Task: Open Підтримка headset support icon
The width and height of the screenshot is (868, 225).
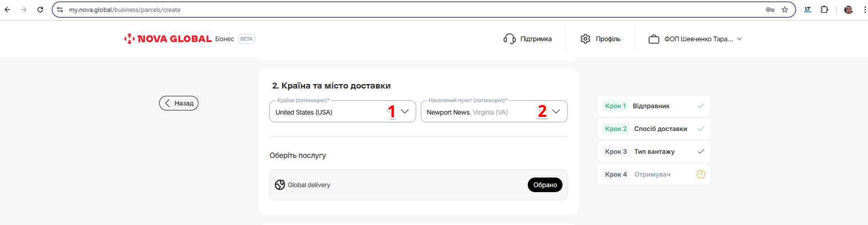Action: pyautogui.click(x=509, y=39)
